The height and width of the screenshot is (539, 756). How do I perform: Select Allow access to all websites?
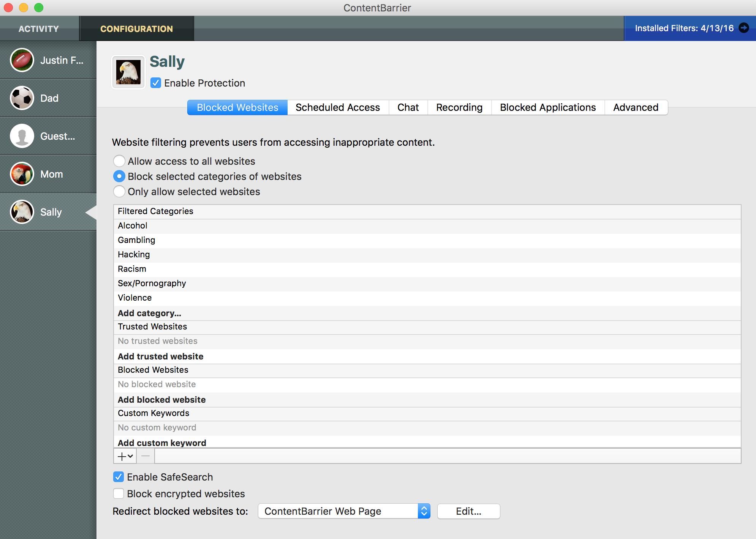tap(119, 161)
